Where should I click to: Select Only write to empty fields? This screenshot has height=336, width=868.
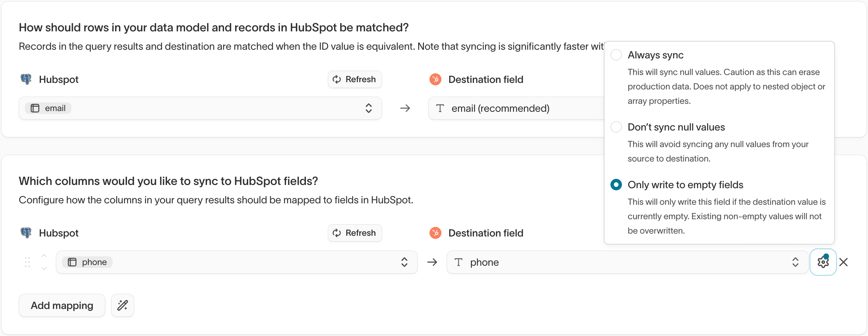(x=616, y=185)
